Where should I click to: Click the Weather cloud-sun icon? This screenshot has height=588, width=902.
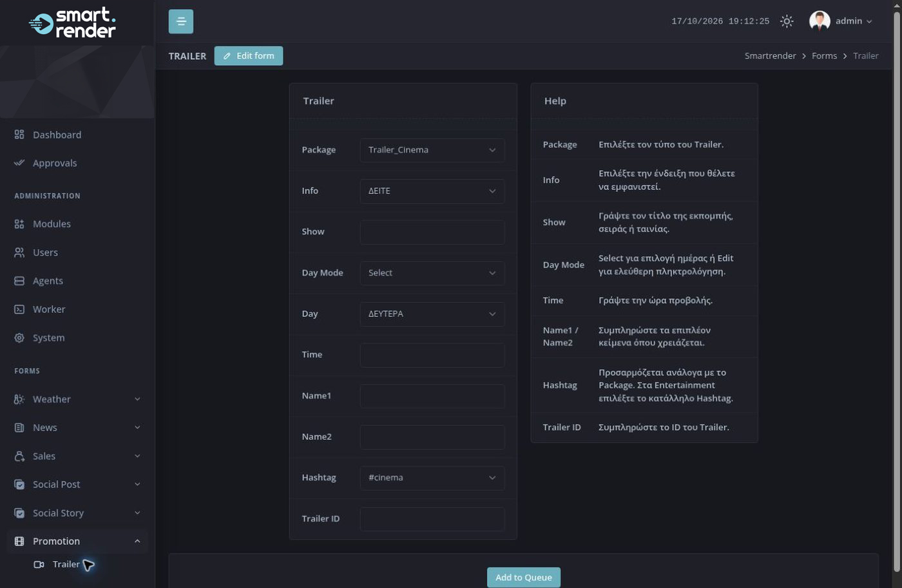click(x=19, y=399)
